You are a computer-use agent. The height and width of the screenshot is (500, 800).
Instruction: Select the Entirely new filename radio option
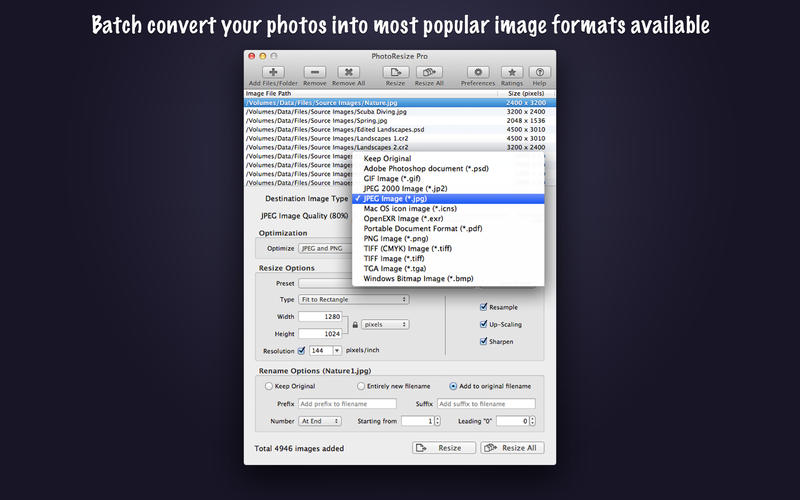point(361,386)
